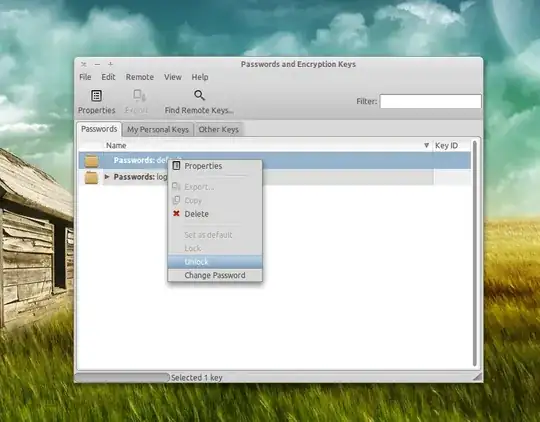Open the Remote menu
This screenshot has width=540, height=422.
(x=139, y=77)
